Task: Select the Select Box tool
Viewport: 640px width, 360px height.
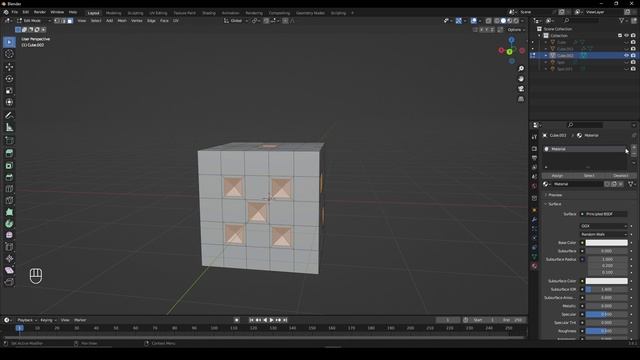Action: point(9,42)
